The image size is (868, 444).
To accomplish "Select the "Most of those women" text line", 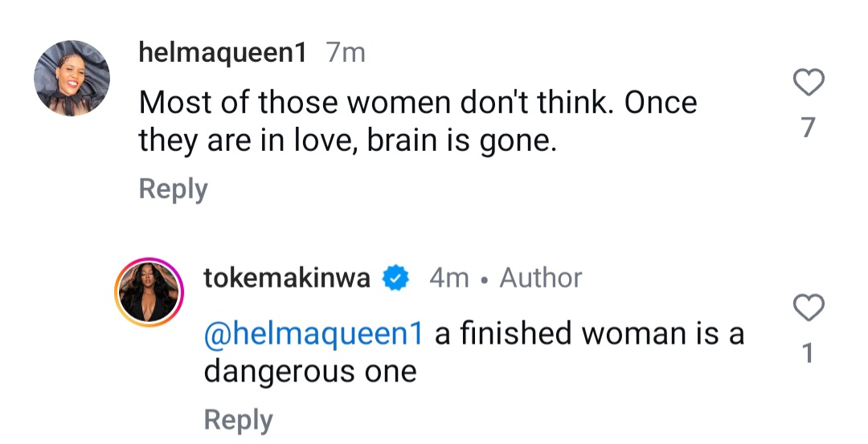I will coord(417,104).
